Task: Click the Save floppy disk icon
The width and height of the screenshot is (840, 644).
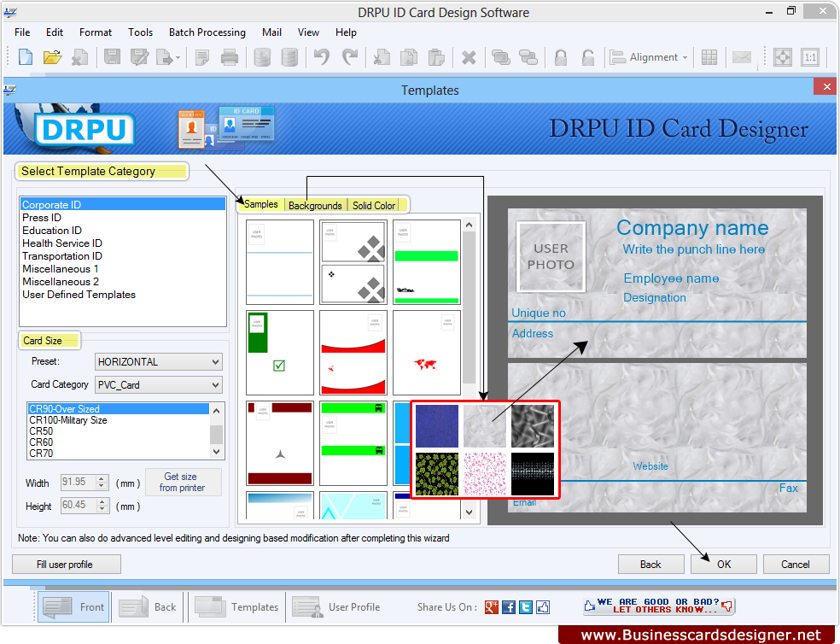Action: tap(112, 57)
